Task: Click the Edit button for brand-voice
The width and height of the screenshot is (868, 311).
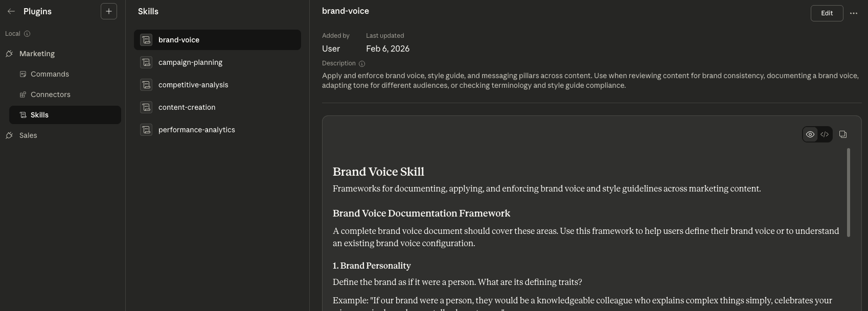Action: coord(827,13)
